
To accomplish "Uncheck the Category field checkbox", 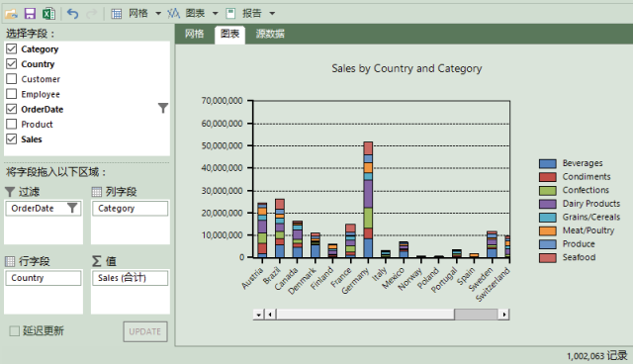I will tap(12, 48).
